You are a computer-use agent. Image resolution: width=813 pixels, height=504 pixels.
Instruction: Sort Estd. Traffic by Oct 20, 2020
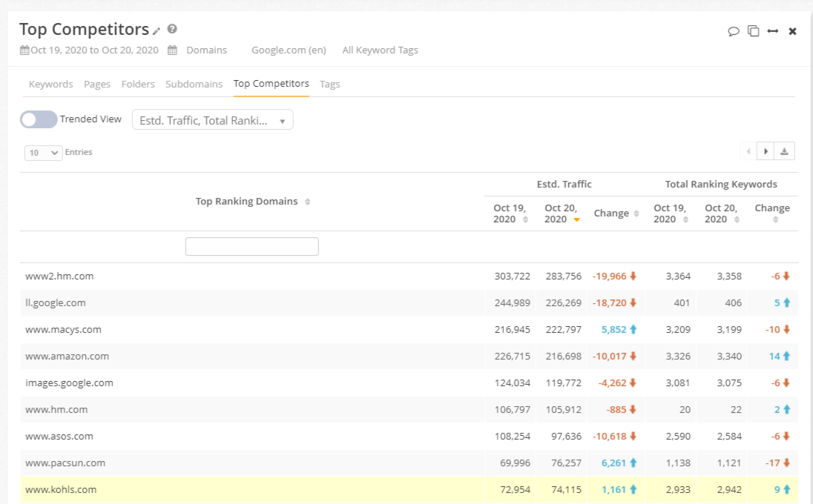[576, 219]
